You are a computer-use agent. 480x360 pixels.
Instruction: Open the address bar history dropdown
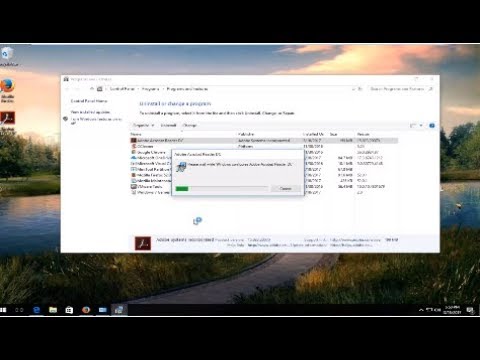point(354,89)
